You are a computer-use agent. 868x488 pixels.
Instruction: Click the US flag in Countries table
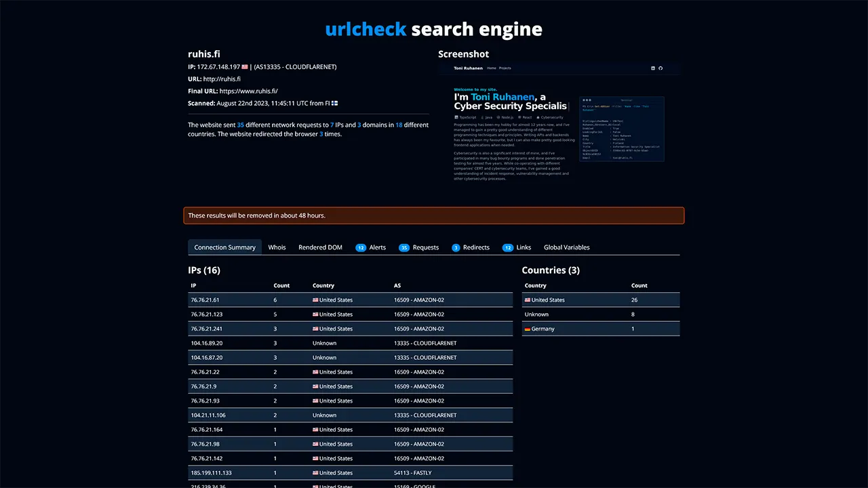point(528,300)
